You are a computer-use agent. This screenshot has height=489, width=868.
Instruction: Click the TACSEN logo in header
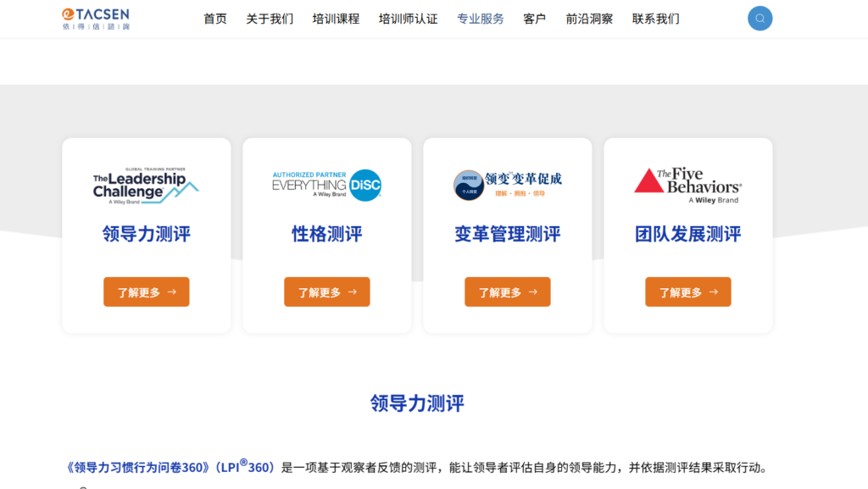96,19
